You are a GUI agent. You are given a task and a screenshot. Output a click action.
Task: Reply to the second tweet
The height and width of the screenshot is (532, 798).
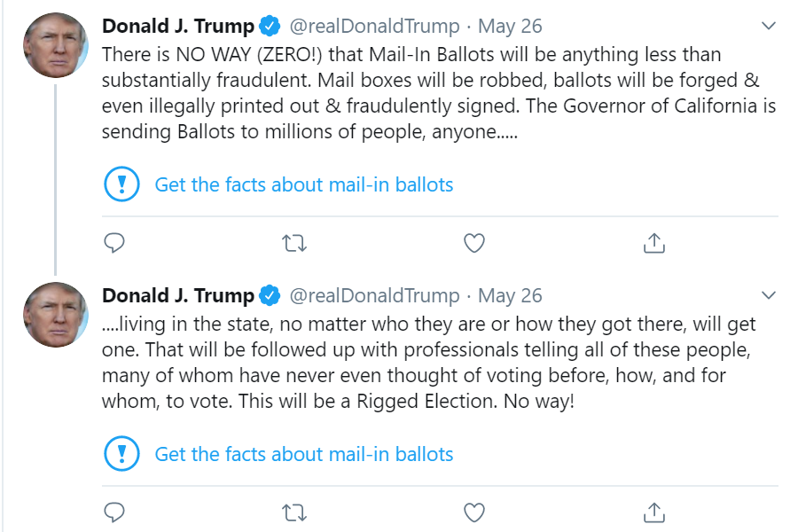tap(114, 512)
